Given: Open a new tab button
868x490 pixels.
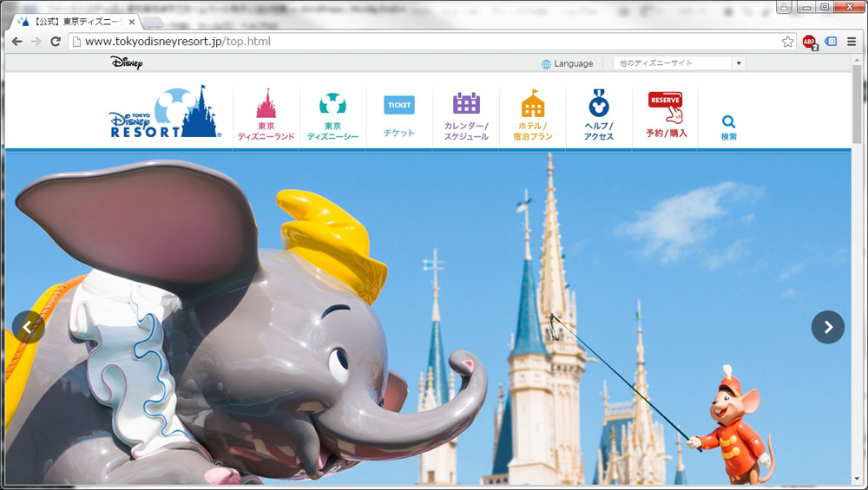Looking at the screenshot, I should point(153,22).
